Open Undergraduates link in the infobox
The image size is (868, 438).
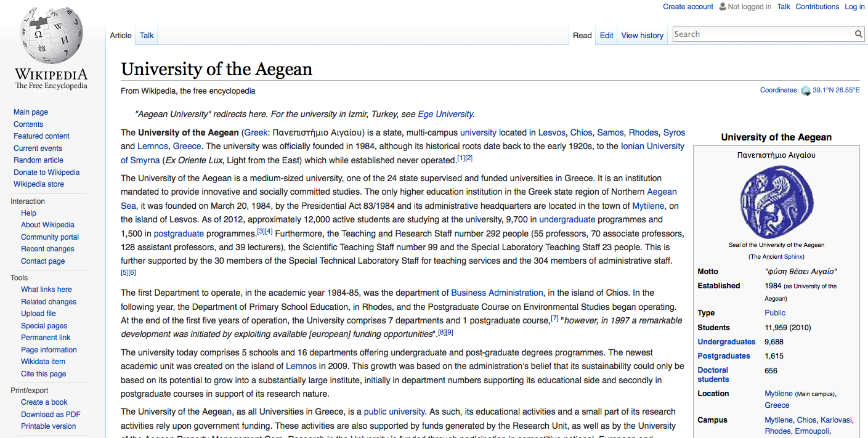726,342
